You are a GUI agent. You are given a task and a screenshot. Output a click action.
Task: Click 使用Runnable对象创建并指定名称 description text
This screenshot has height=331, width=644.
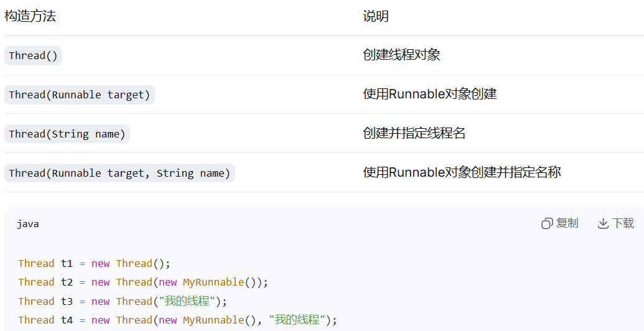pos(462,172)
